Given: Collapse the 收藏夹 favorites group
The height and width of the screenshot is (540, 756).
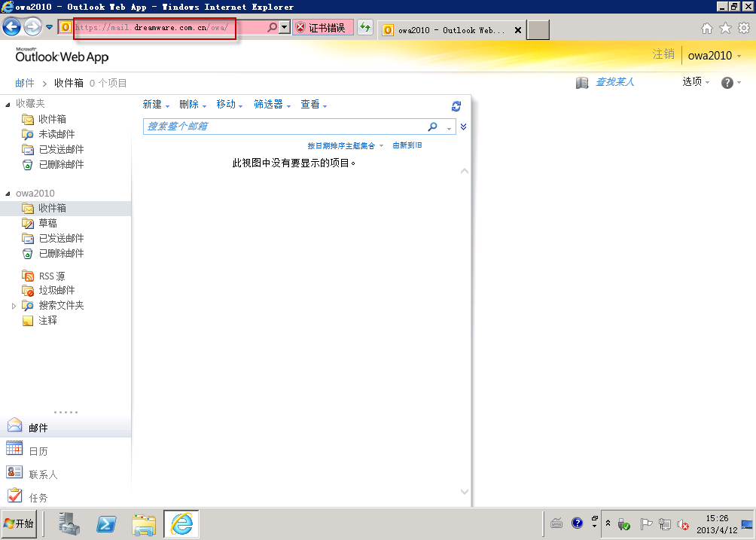Looking at the screenshot, I should [x=8, y=104].
